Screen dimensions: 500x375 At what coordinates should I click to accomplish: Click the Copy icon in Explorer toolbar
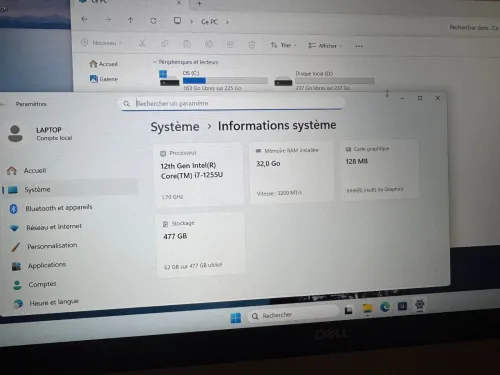pyautogui.click(x=165, y=44)
